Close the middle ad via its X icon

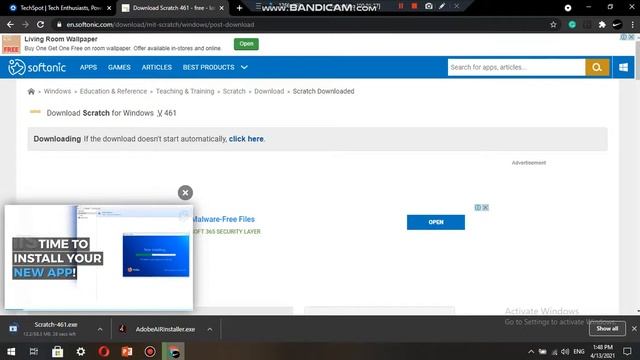coord(485,207)
